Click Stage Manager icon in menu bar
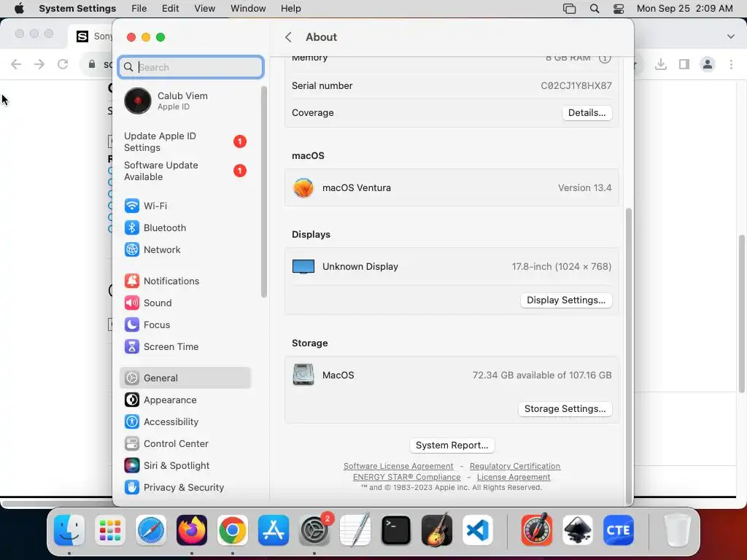 click(x=569, y=9)
